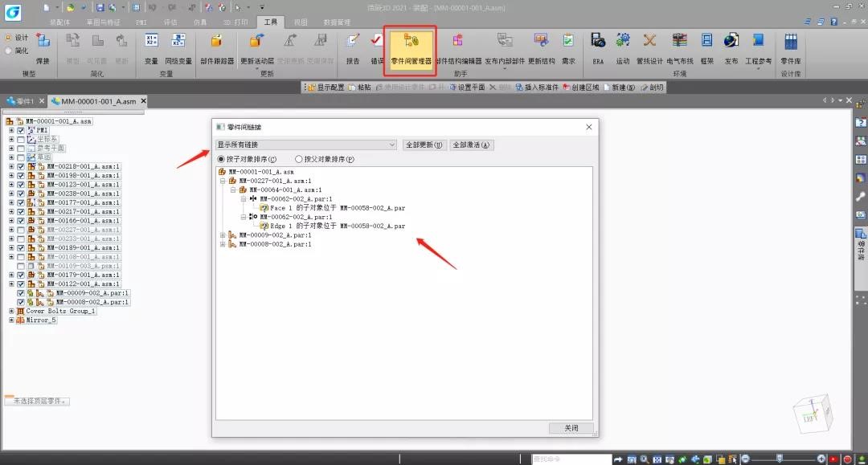The width and height of the screenshot is (868, 465).
Task: Open the 管线设计 piping design environment
Action: coord(649,49)
